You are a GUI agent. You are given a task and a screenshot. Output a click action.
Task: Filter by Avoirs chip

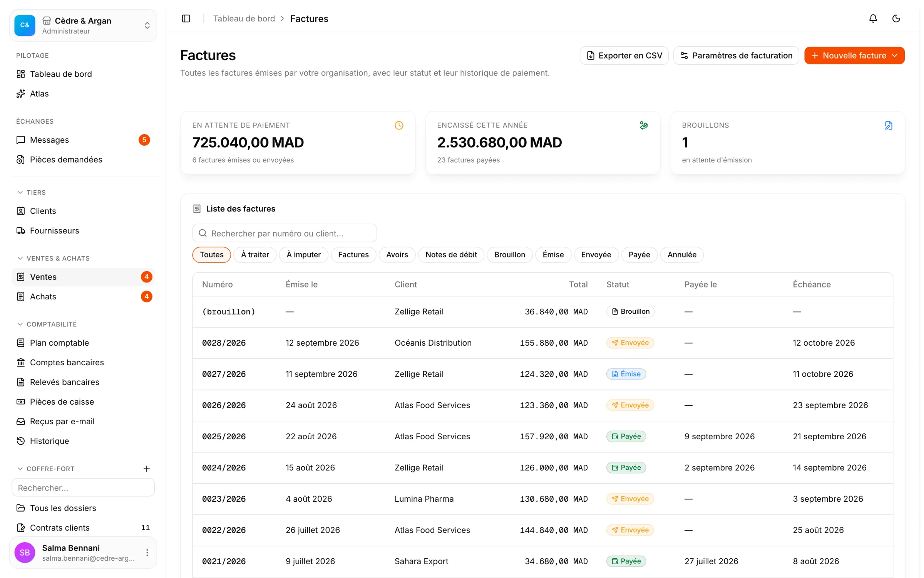(x=397, y=255)
